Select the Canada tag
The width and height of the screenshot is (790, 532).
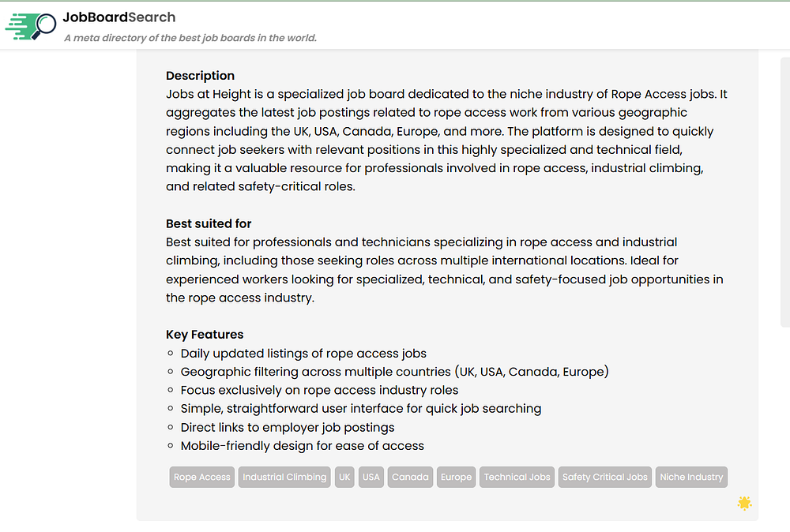point(410,477)
